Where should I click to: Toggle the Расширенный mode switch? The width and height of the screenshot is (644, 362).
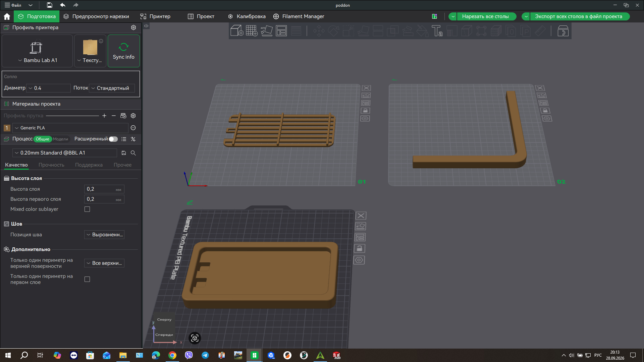113,139
